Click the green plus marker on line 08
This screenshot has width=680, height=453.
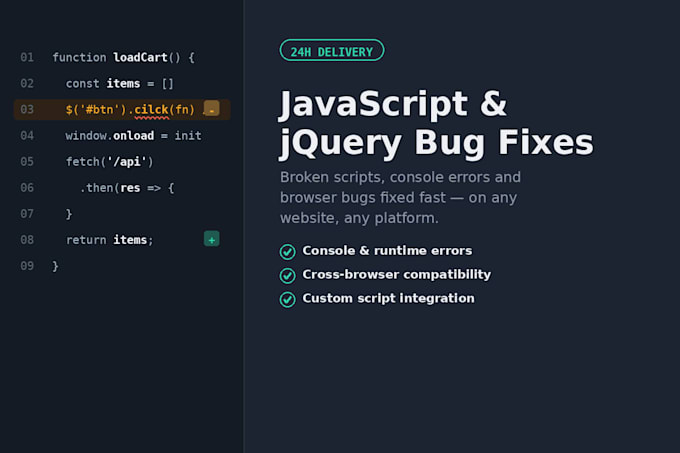(212, 239)
